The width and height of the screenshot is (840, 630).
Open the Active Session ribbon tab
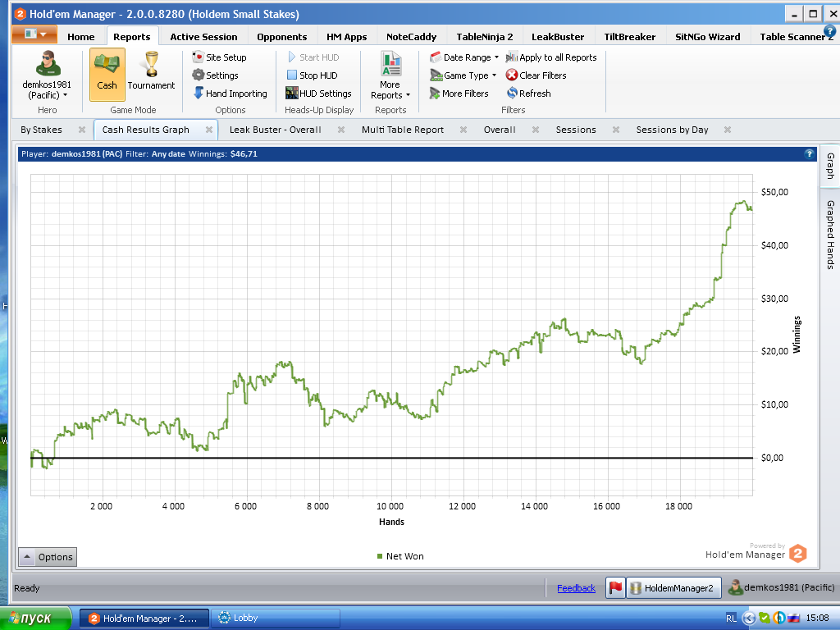[203, 36]
